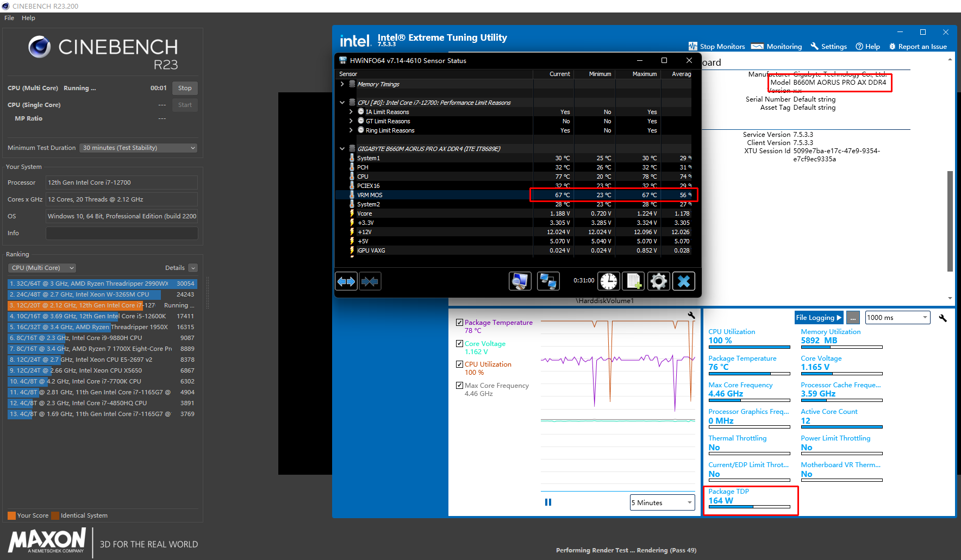Open the File menu in Cinebench
This screenshot has width=961, height=560.
point(9,18)
